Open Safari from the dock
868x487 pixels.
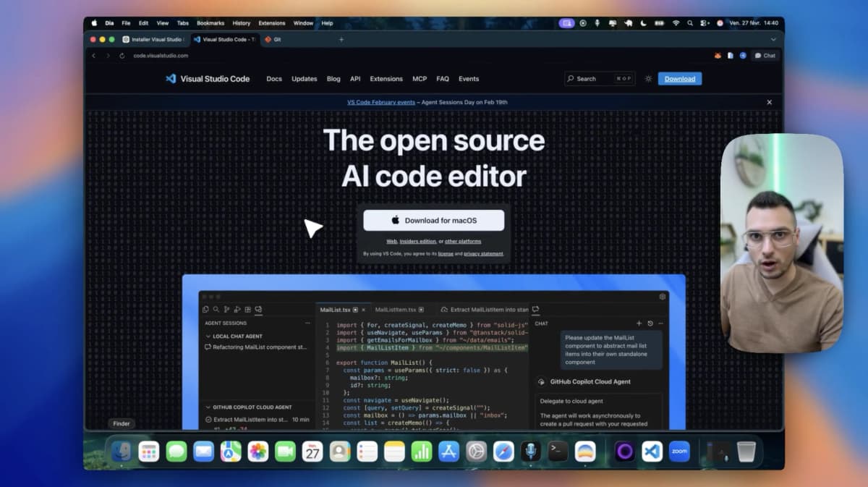pos(503,452)
